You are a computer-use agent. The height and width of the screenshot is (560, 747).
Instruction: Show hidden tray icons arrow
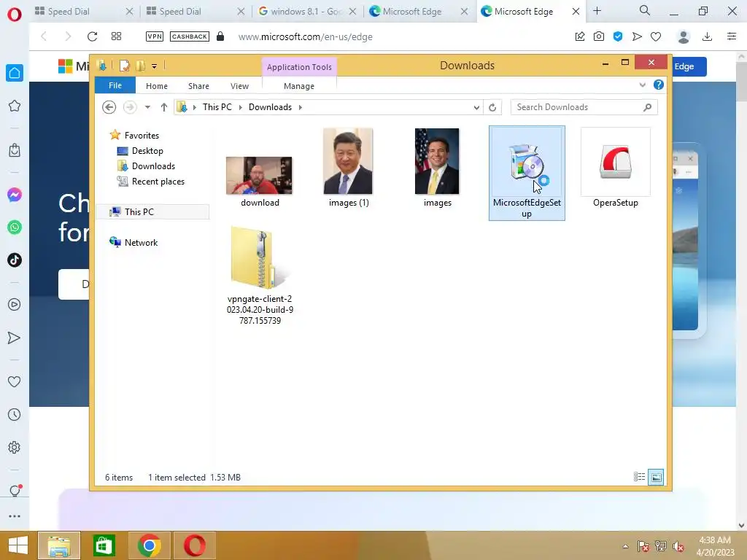click(625, 546)
